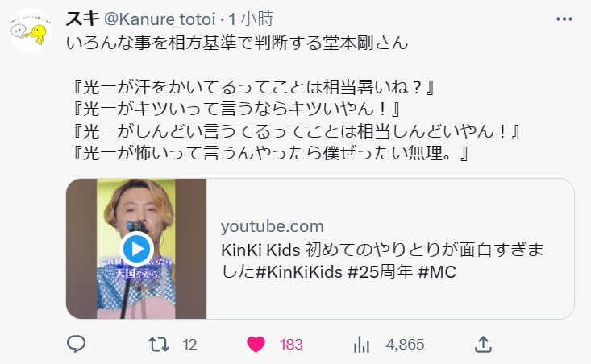View the retweet count 12
This screenshot has width=591, height=364.
tap(189, 345)
